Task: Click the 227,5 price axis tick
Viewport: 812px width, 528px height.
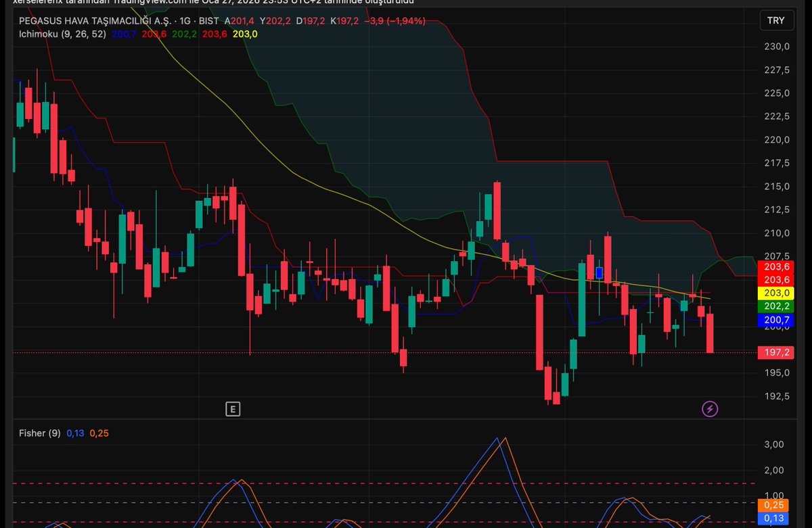Action: pos(777,70)
